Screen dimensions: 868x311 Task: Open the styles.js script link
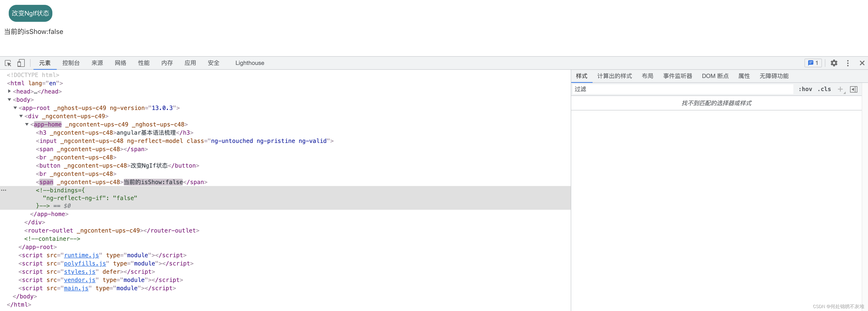pos(80,272)
